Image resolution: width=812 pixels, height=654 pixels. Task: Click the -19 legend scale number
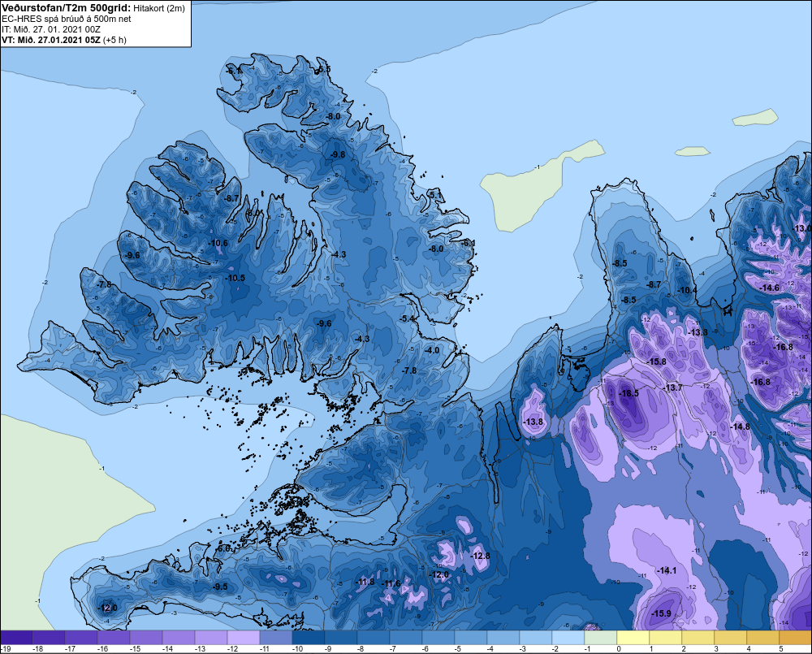pos(6,649)
